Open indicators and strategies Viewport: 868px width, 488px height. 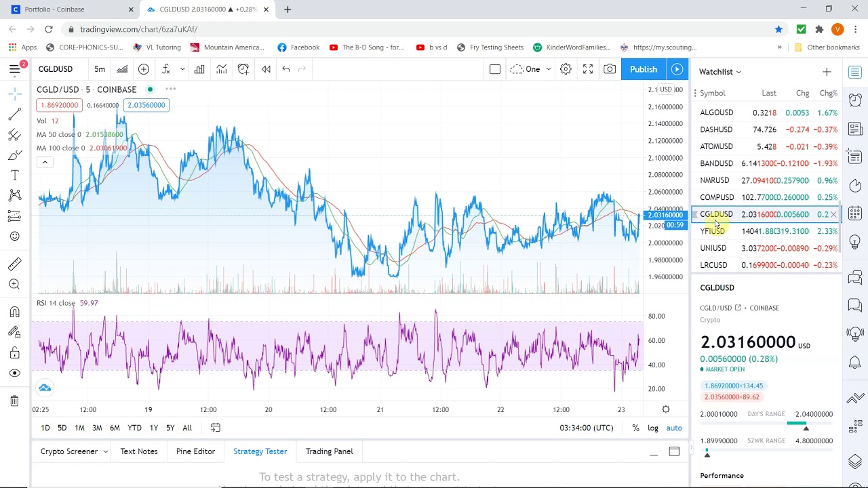[x=165, y=69]
